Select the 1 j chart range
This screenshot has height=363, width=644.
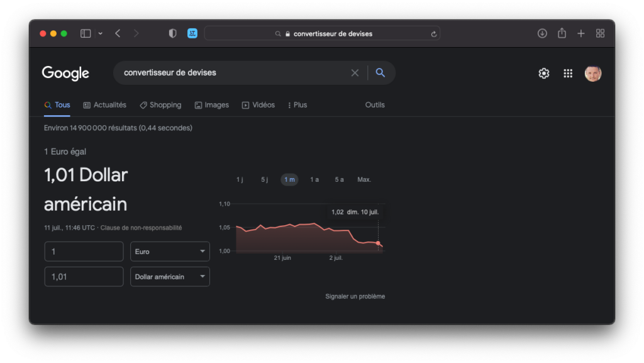(x=240, y=179)
